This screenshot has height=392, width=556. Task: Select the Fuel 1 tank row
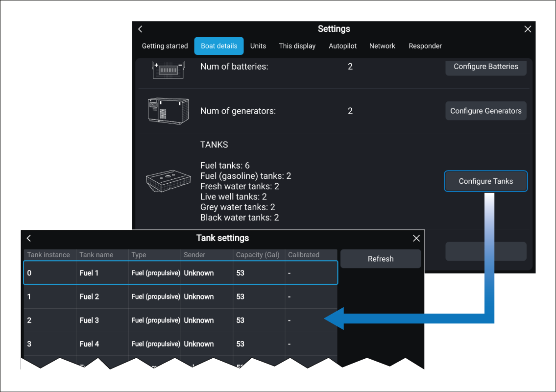pos(180,273)
